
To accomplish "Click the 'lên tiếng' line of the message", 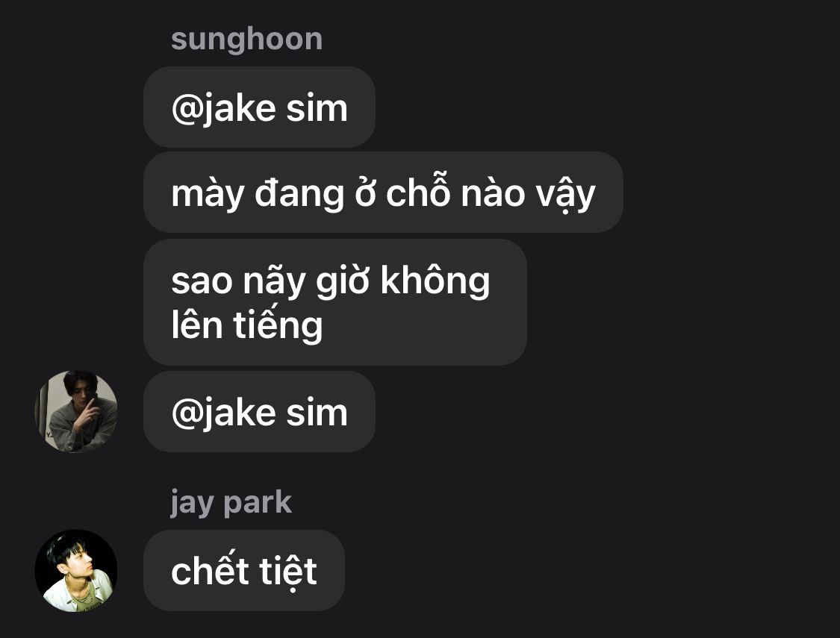I will click(247, 325).
